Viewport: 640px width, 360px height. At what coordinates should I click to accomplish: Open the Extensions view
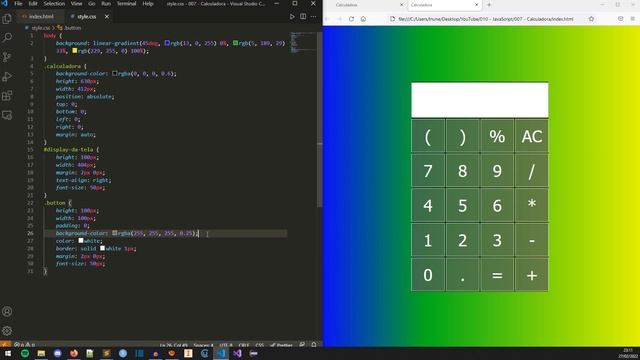tap(7, 96)
